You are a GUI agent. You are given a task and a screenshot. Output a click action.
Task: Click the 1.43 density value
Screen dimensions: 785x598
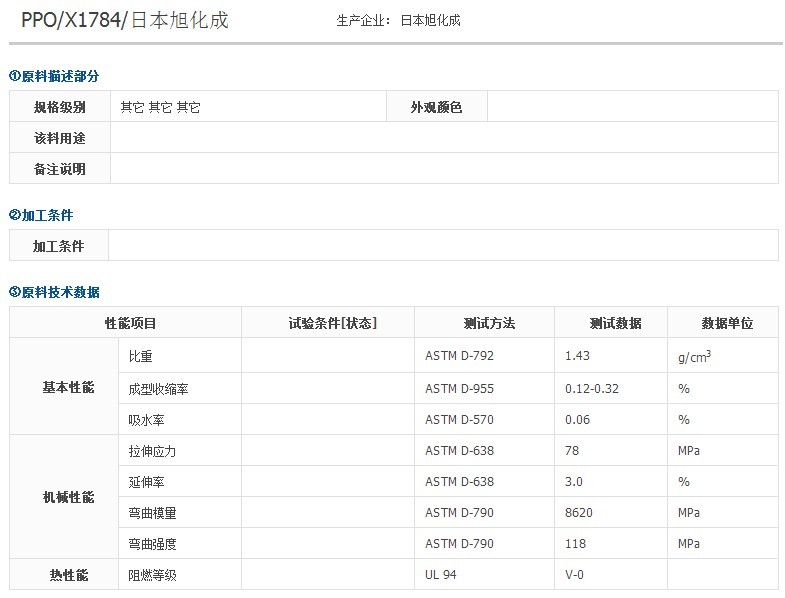[577, 356]
